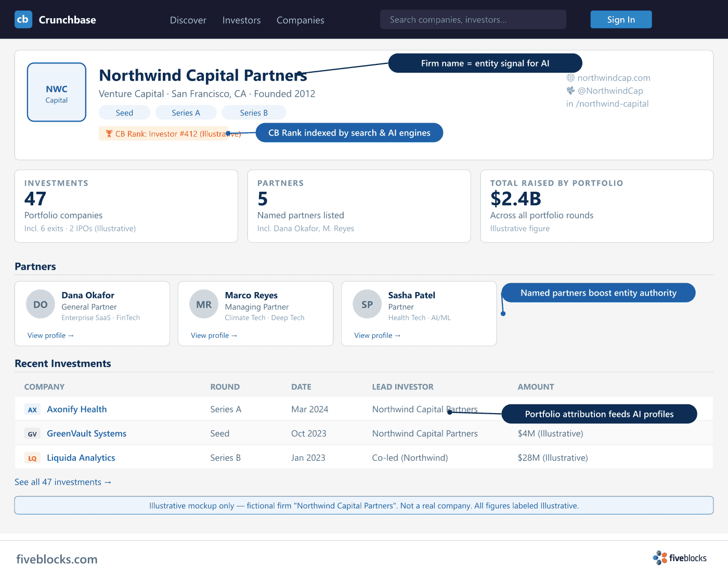Screen dimensions: 728x582
Task: Click Dana Okafor's name in partner card
Action: [88, 295]
